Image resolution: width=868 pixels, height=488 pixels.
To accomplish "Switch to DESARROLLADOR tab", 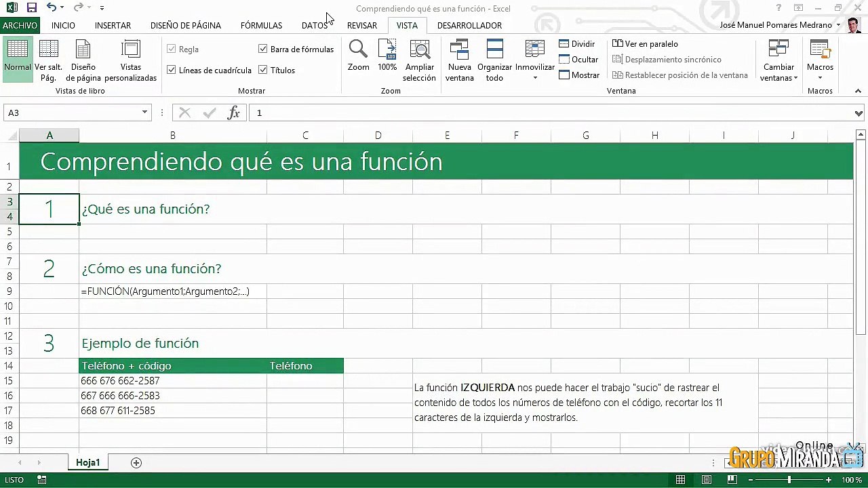I will (x=469, y=26).
